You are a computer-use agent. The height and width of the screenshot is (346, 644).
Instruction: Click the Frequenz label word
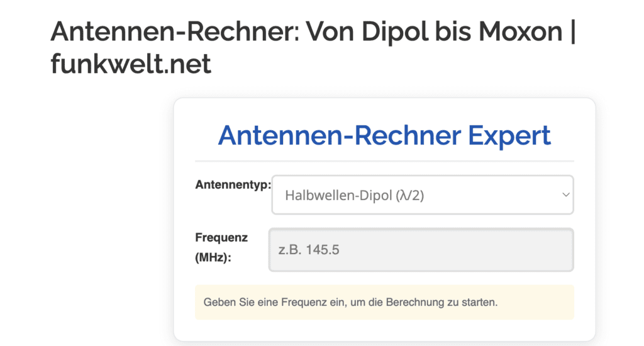pos(221,238)
